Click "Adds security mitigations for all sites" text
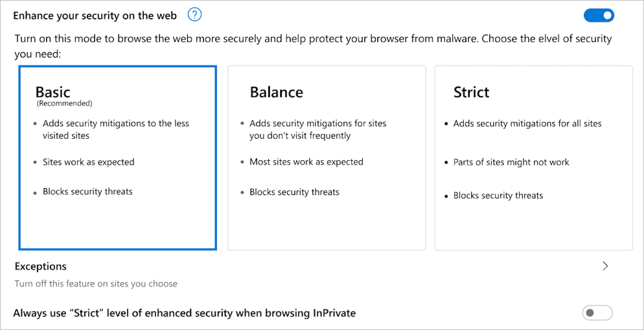This screenshot has width=644, height=330. 527,124
